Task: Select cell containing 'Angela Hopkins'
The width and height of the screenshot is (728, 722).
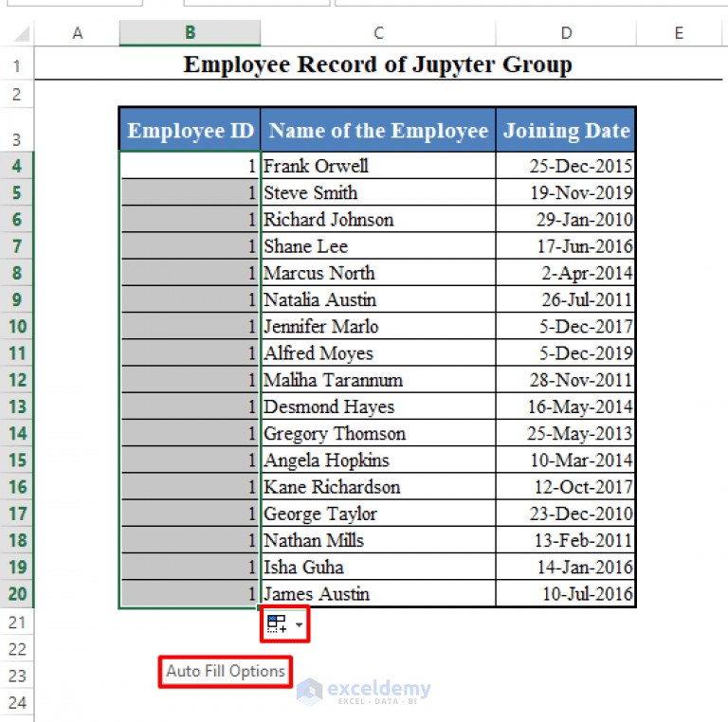Action: 378,460
